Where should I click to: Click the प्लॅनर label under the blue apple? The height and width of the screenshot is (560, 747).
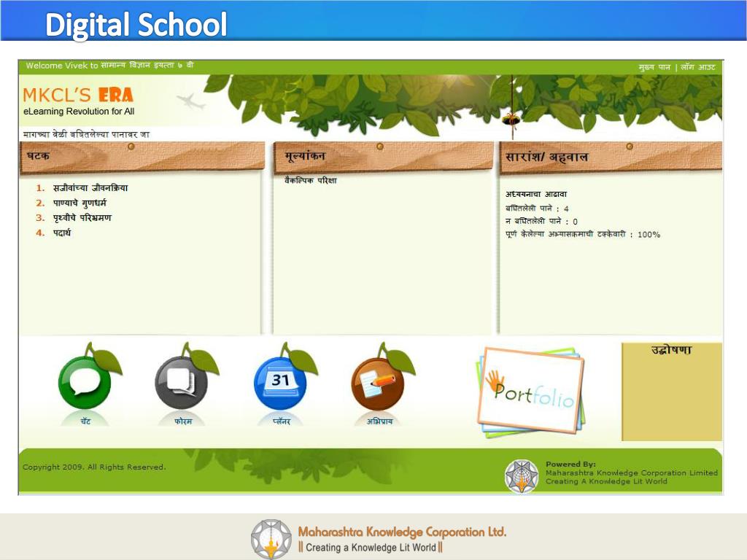pyautogui.click(x=282, y=421)
